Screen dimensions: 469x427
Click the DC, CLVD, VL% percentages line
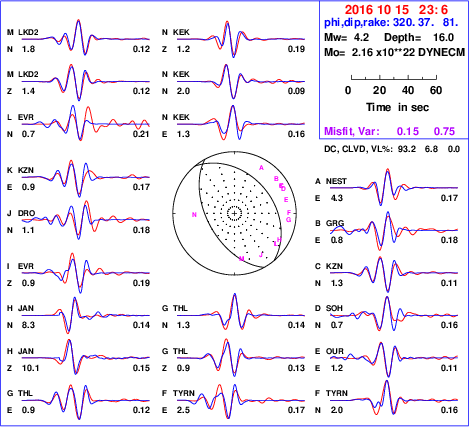coord(392,149)
